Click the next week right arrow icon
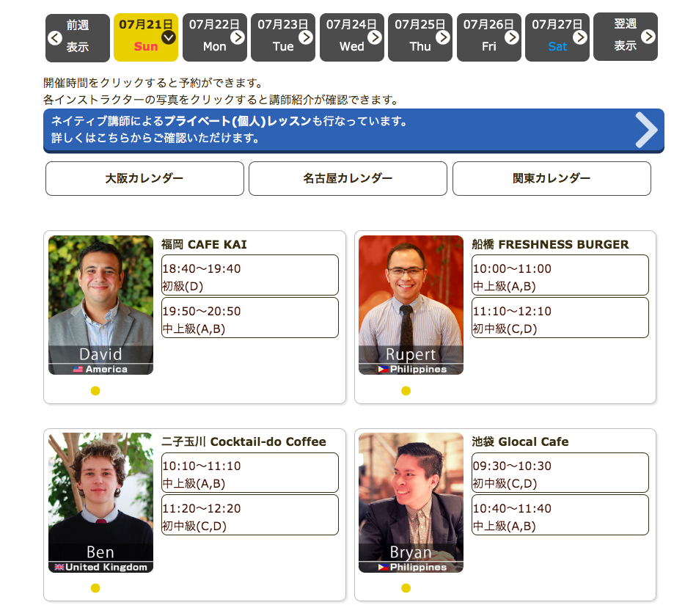696x616 pixels. point(648,37)
